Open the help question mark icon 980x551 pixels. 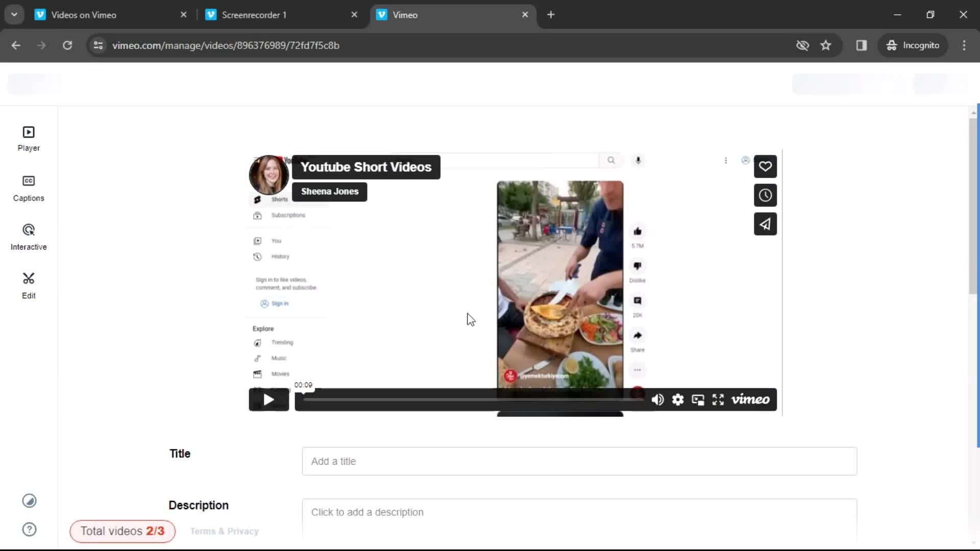(29, 530)
